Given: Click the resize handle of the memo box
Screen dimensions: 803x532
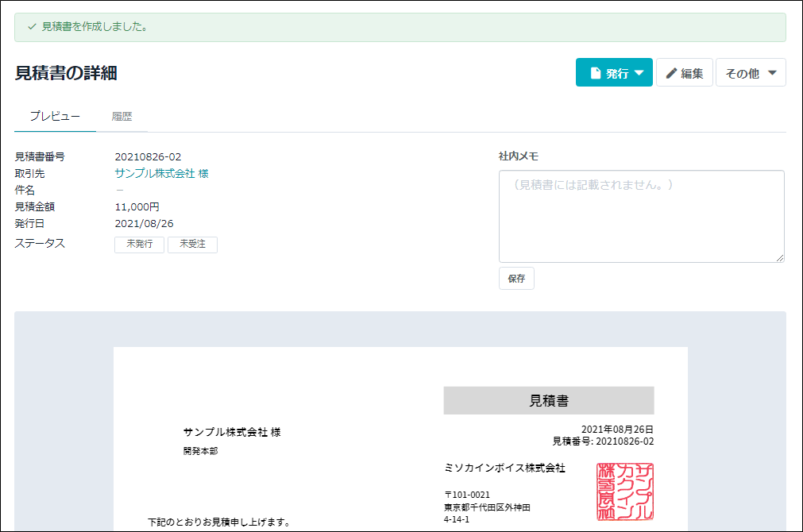Looking at the screenshot, I should point(779,257).
